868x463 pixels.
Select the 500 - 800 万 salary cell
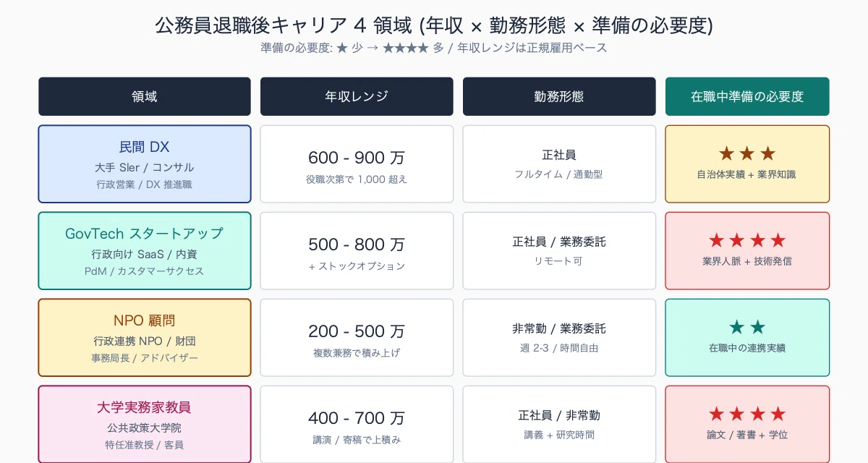357,251
